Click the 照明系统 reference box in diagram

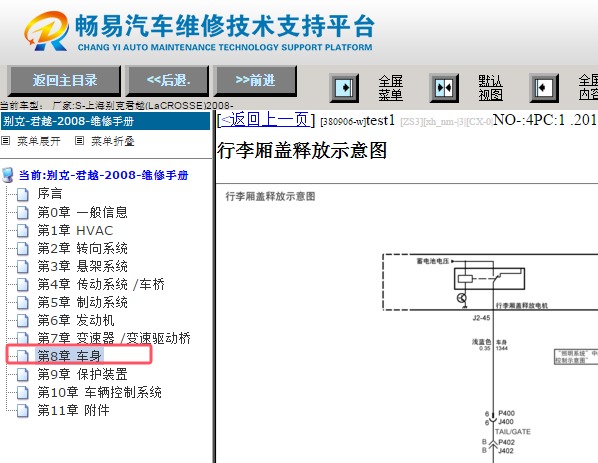click(576, 357)
